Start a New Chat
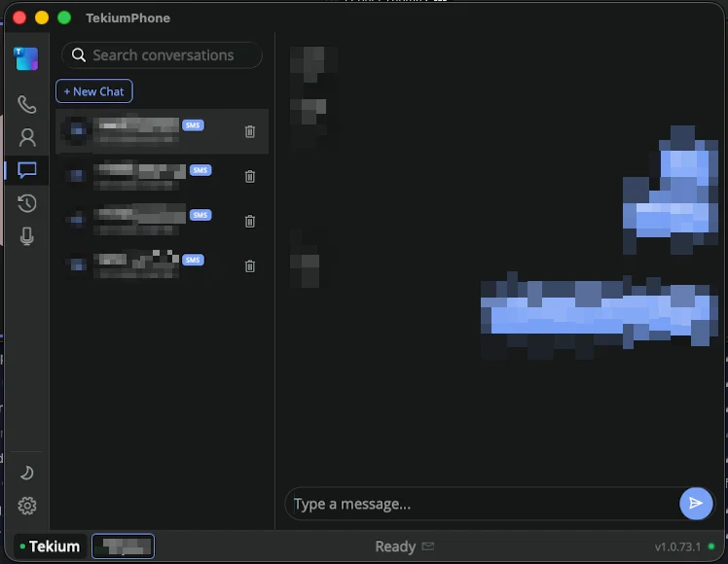This screenshot has height=564, width=728. (x=94, y=91)
